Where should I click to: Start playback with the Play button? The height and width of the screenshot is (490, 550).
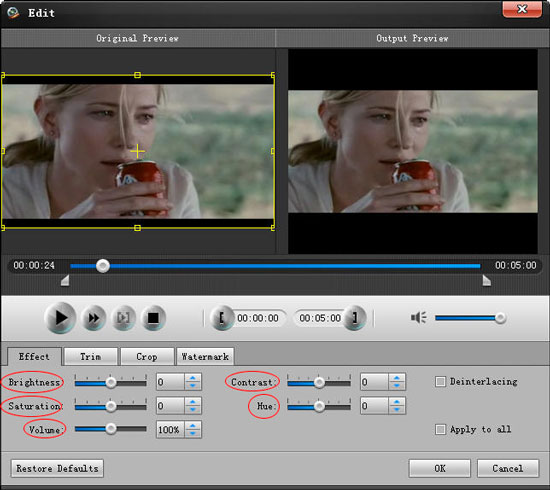(60, 318)
